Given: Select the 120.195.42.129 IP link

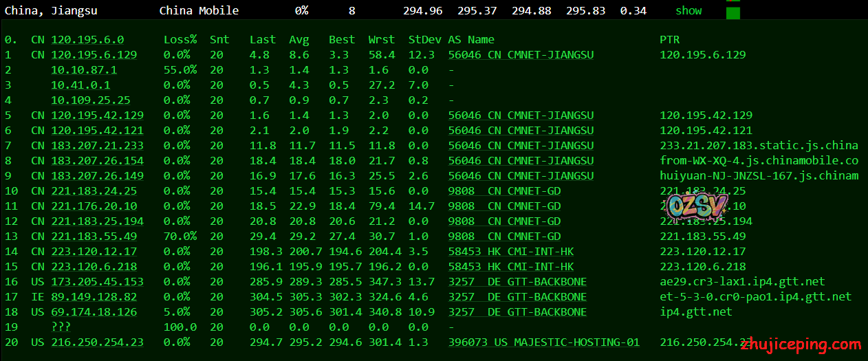Looking at the screenshot, I should tap(97, 116).
